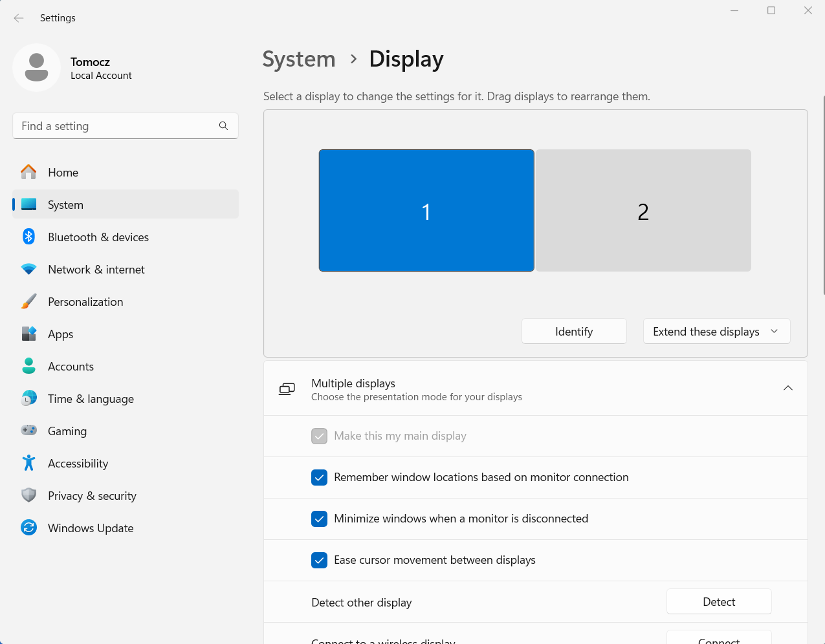Go to Network & internet settings
Viewport: 825px width, 644px height.
click(96, 270)
